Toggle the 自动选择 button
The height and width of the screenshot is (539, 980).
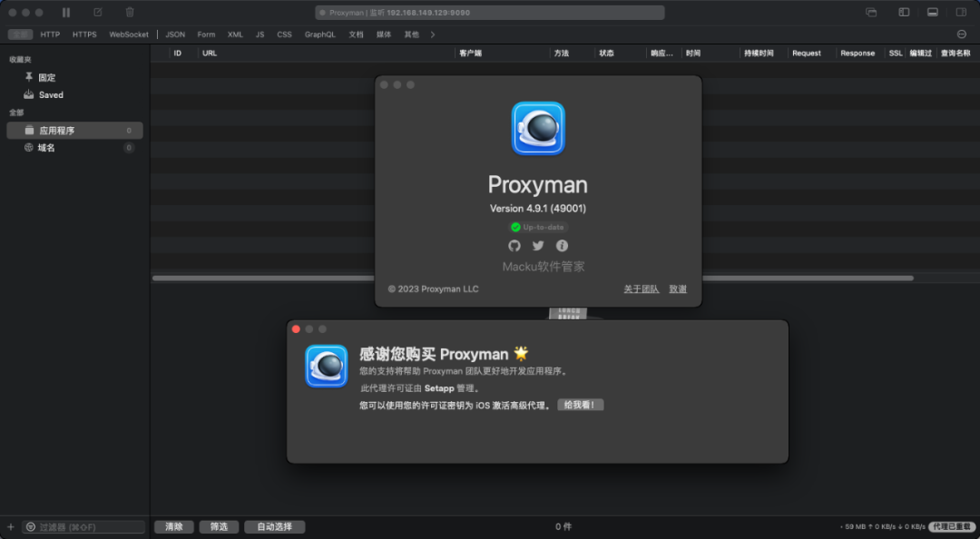pos(274,527)
